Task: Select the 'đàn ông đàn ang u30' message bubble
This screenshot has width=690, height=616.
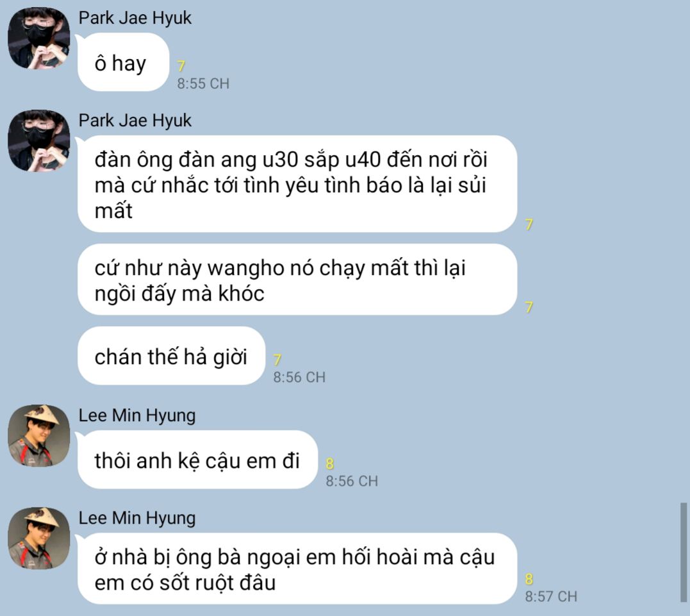Action: (x=297, y=183)
